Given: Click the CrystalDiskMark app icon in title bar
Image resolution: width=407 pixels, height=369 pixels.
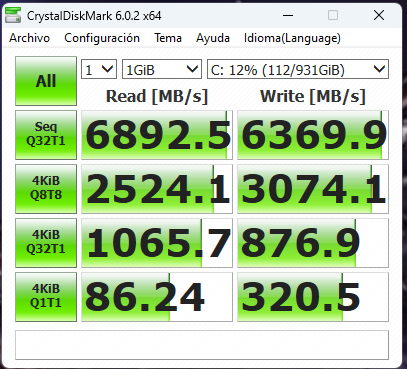Looking at the screenshot, I should (13, 16).
